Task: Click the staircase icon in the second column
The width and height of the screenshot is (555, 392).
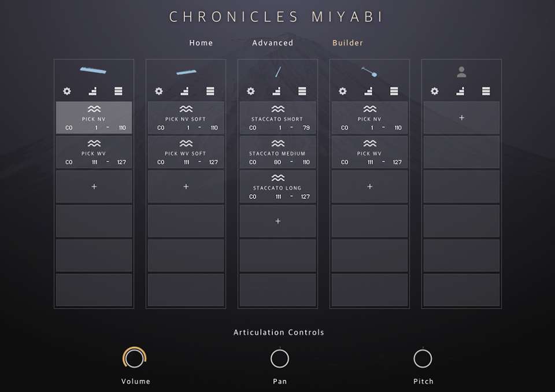Action: (x=184, y=91)
